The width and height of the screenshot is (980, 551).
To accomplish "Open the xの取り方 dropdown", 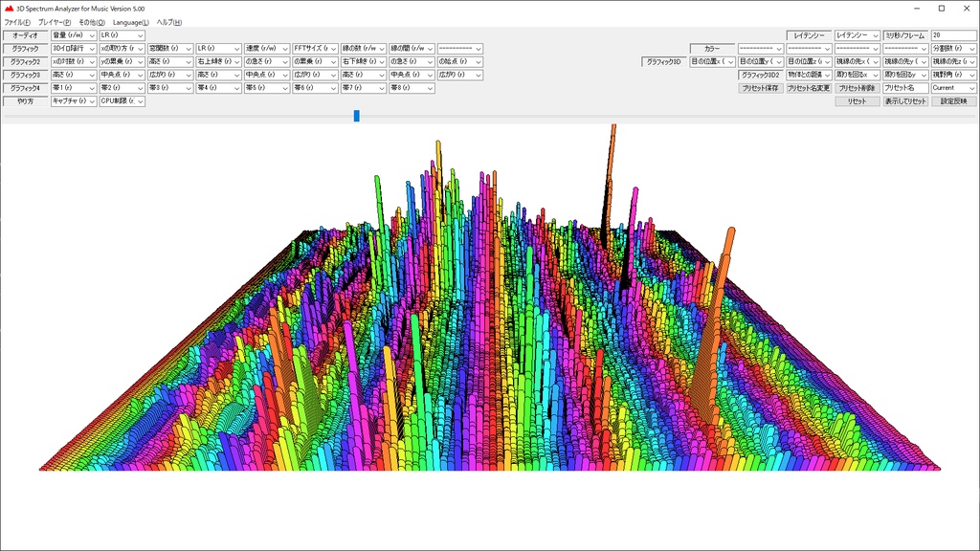I will click(x=122, y=49).
